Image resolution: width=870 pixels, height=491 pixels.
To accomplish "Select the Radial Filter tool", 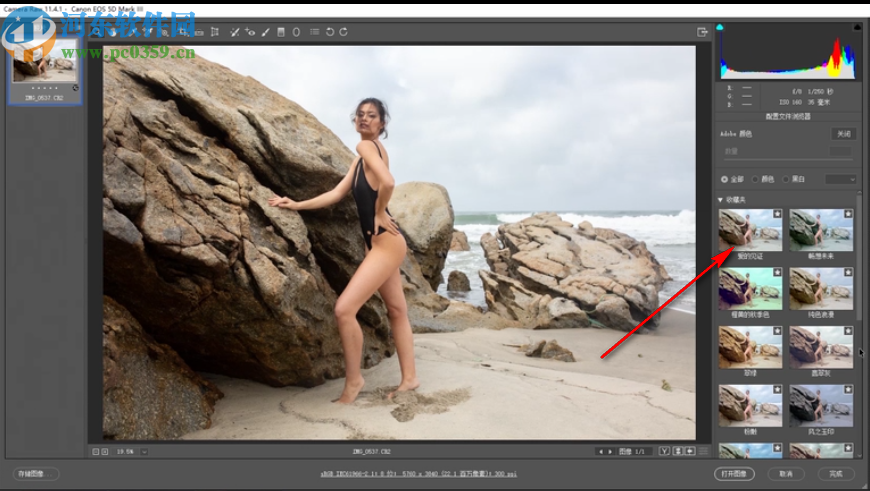I will coord(296,32).
